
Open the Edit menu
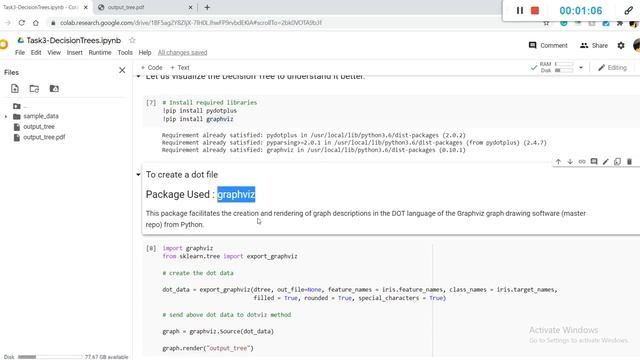[x=36, y=53]
